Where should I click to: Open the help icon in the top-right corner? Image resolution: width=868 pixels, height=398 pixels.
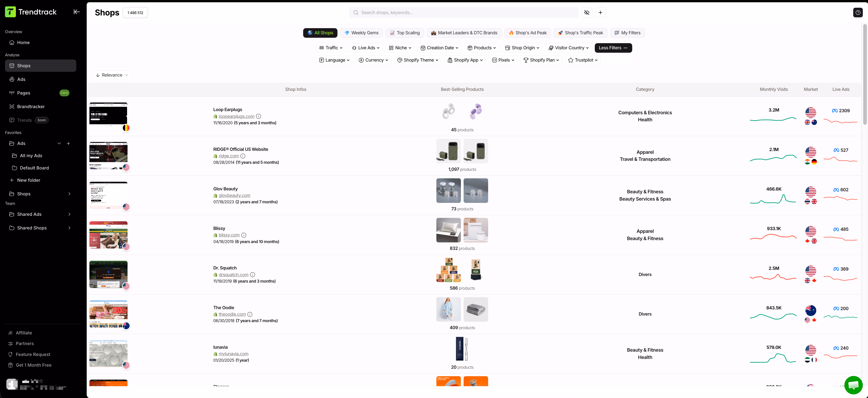(x=858, y=12)
